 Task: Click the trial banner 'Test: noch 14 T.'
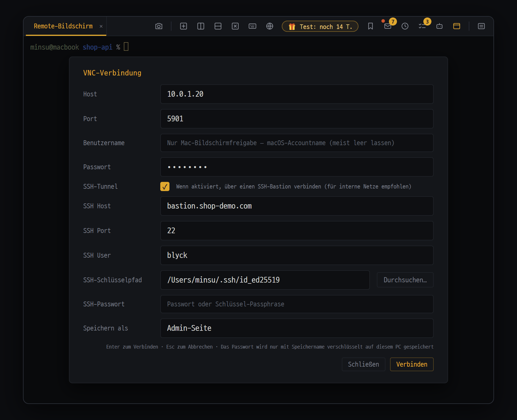320,26
